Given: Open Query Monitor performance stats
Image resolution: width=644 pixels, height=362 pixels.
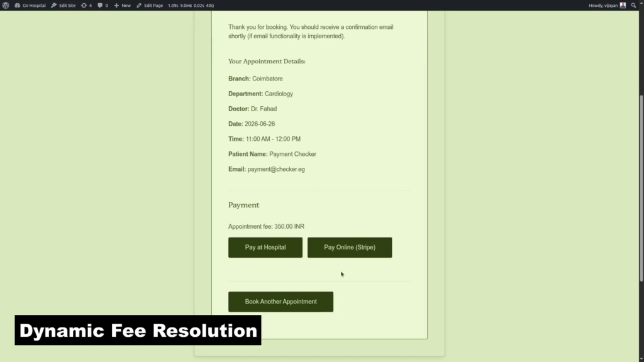Looking at the screenshot, I should pos(191,5).
